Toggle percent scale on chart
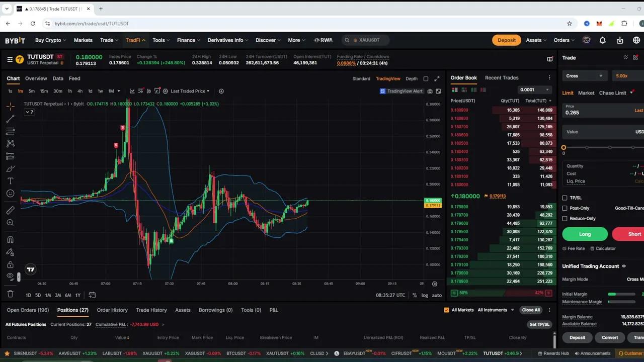 coord(415,295)
